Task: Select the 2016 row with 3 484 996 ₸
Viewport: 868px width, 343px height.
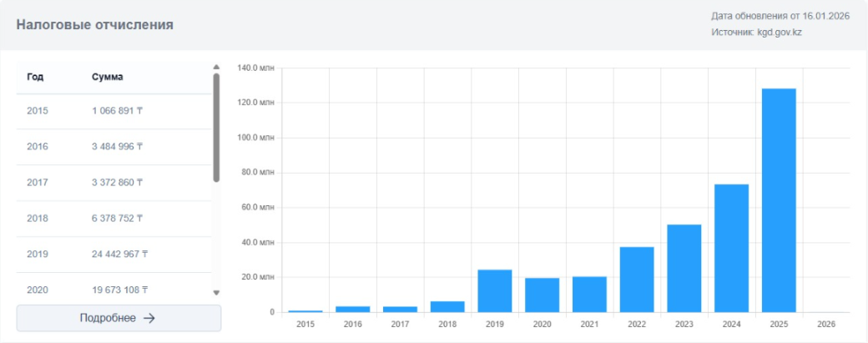Action: pos(114,147)
